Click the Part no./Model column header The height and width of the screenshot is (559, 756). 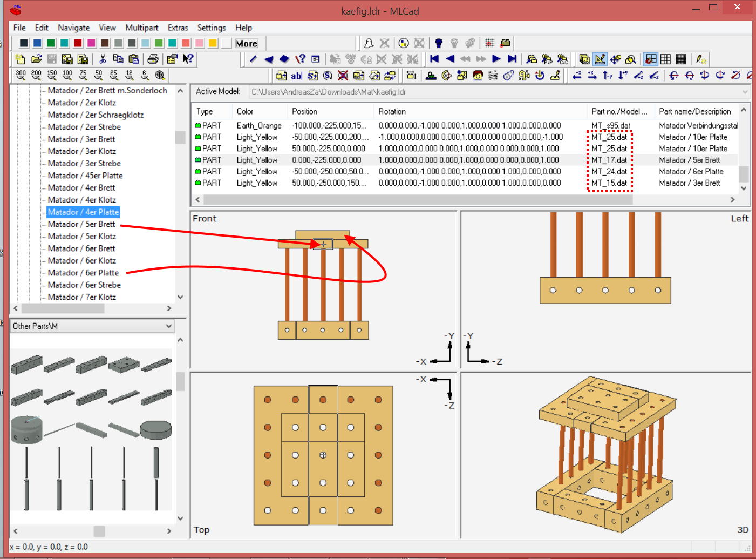621,111
